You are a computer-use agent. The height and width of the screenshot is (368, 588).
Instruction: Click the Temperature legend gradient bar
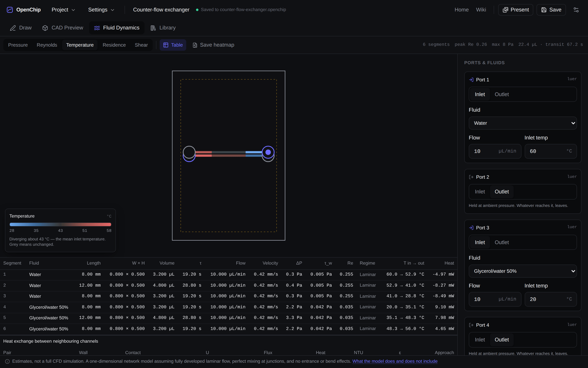tap(60, 224)
